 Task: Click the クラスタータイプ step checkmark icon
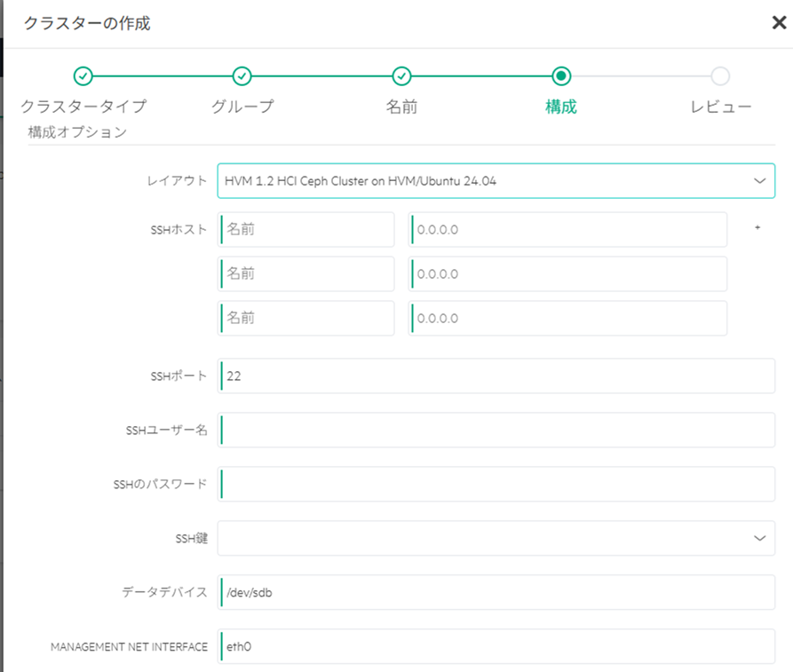83,76
